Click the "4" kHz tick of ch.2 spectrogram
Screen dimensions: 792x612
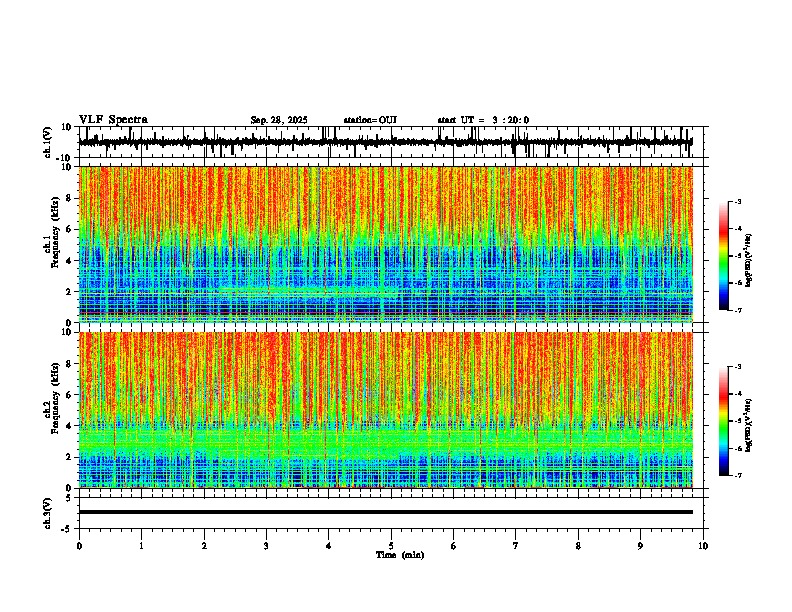[x=70, y=427]
